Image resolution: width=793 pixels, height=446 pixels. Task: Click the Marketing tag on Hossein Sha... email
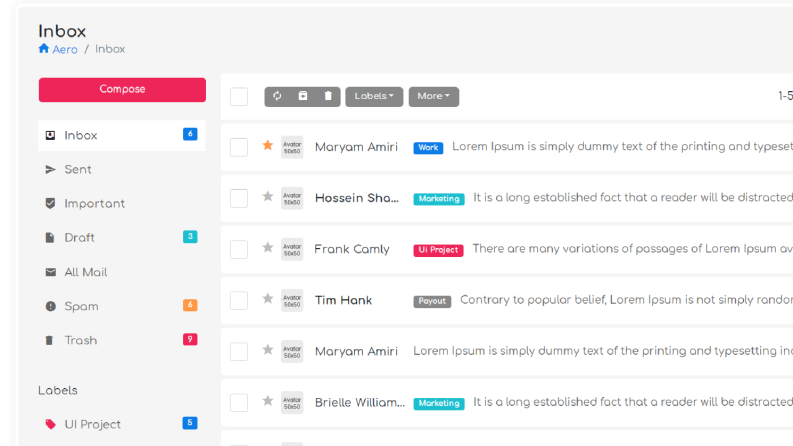pyautogui.click(x=438, y=198)
